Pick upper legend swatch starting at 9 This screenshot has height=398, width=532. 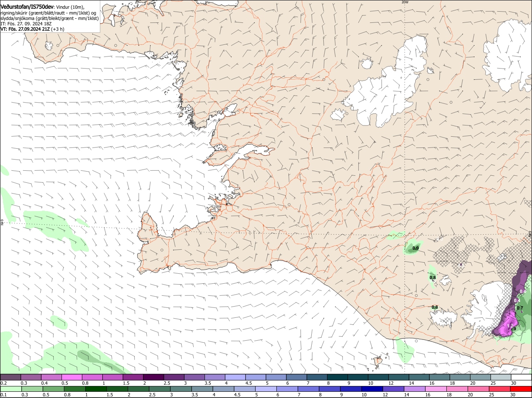[357, 377]
